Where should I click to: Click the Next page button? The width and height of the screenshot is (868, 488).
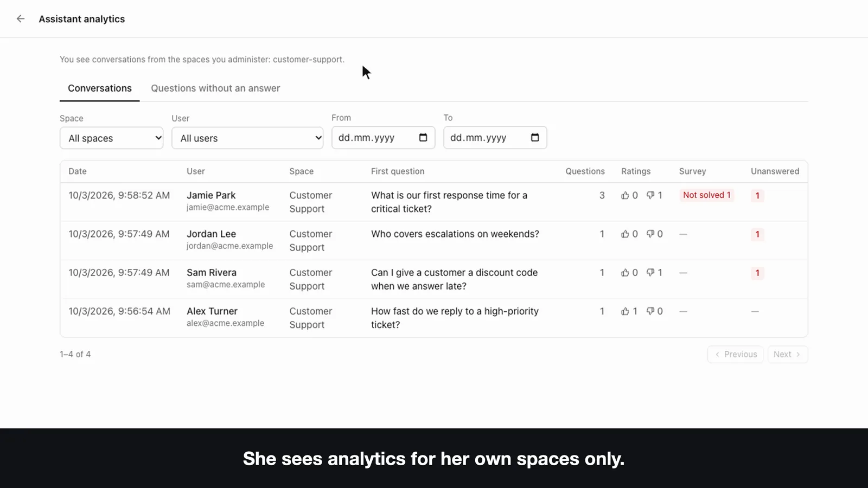coord(787,355)
